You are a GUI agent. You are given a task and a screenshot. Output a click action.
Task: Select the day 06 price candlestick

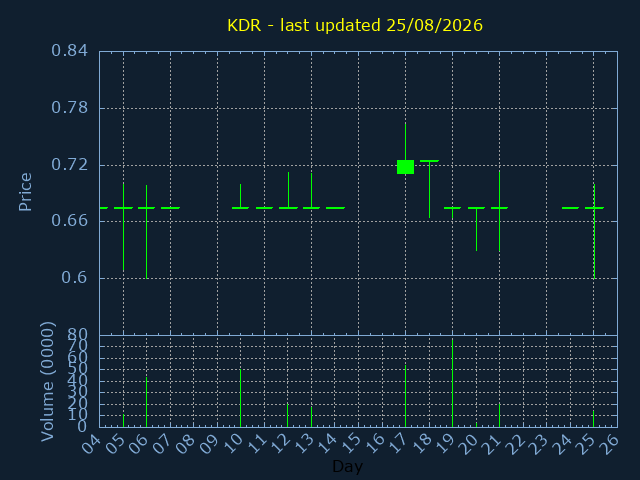(x=147, y=231)
